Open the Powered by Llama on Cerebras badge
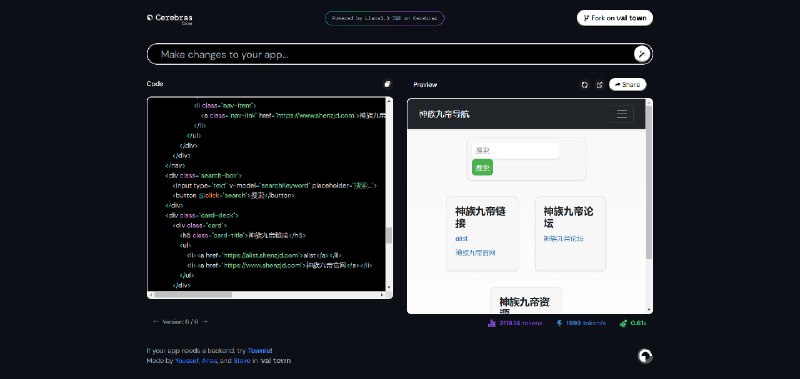Viewport: 800px width, 379px height. (x=385, y=18)
